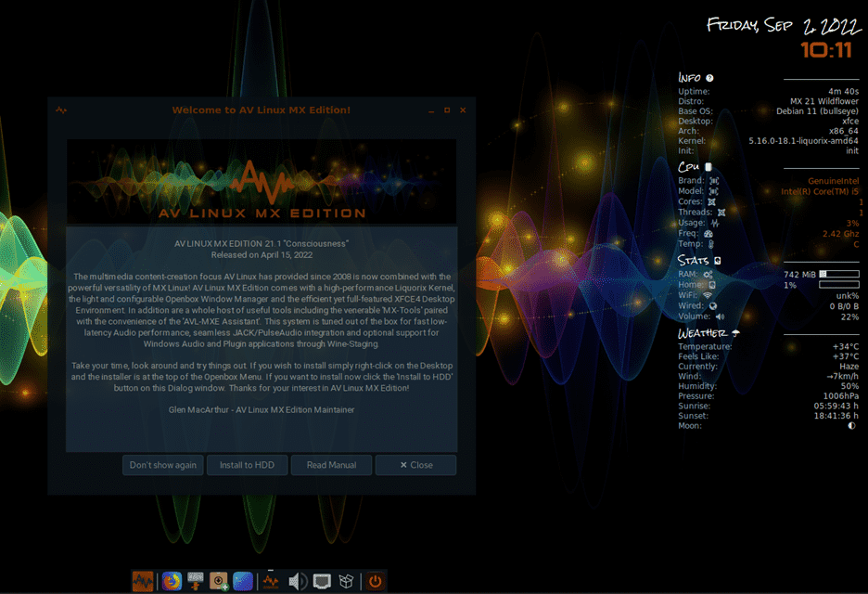Click the Volume speaker icon in Stats

(720, 316)
